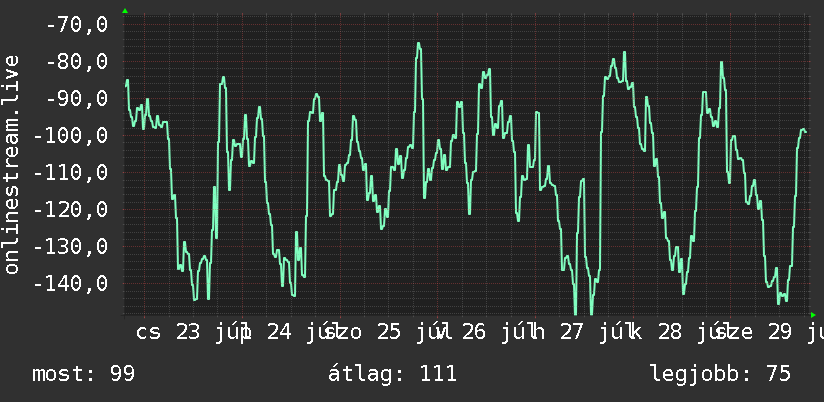This screenshot has height=402, width=824.
Task: Select the -80,0 Y-axis label
Action: [x=77, y=61]
